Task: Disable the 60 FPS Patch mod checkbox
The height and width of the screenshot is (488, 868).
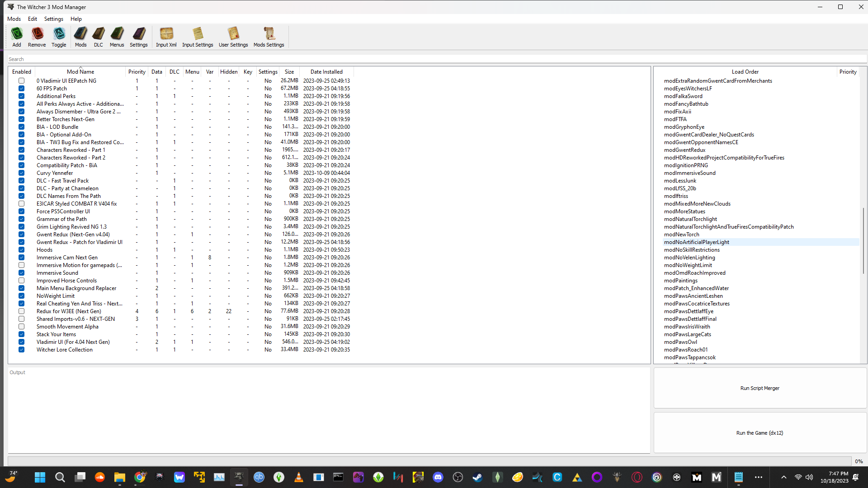Action: [x=21, y=89]
